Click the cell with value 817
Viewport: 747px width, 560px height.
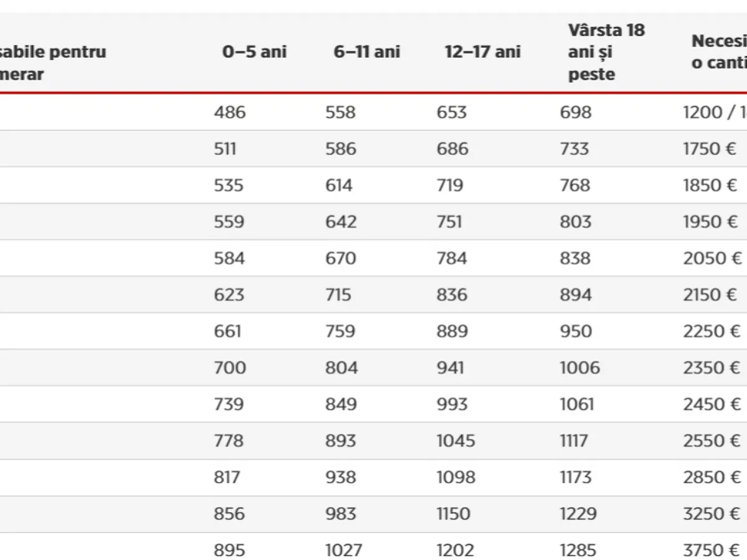coord(227,477)
